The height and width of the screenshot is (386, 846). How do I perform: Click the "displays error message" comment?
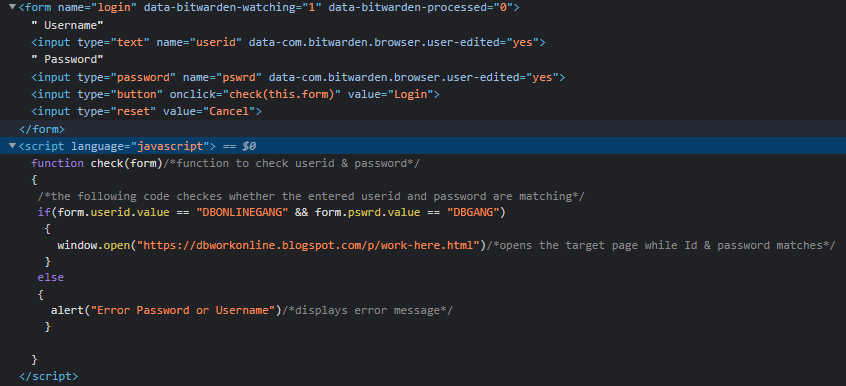pos(368,310)
